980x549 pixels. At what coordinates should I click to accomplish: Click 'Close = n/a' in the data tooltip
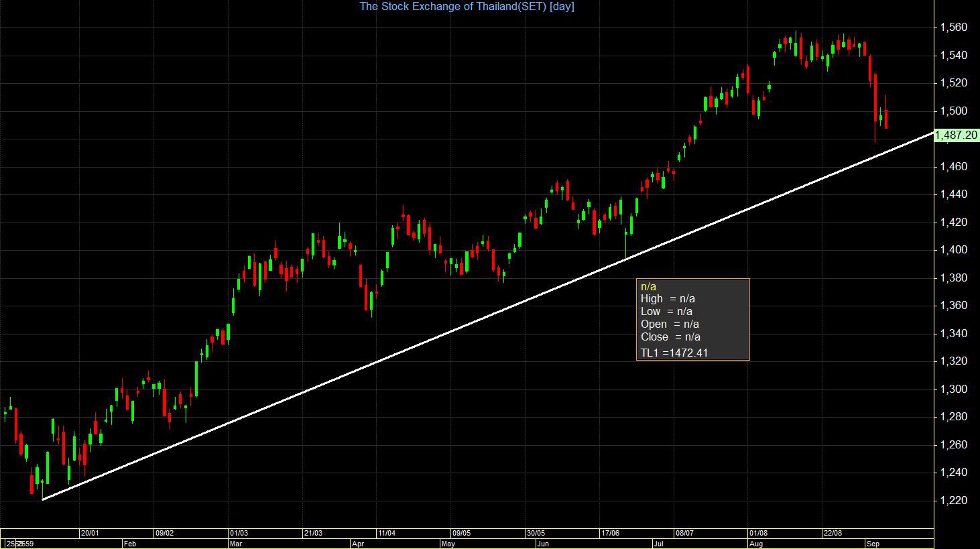(x=671, y=337)
